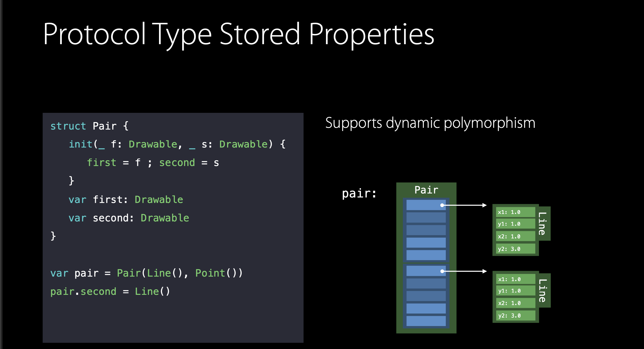Click 'var first: Drawable' declaration line
Image resolution: width=644 pixels, height=349 pixels.
point(126,199)
